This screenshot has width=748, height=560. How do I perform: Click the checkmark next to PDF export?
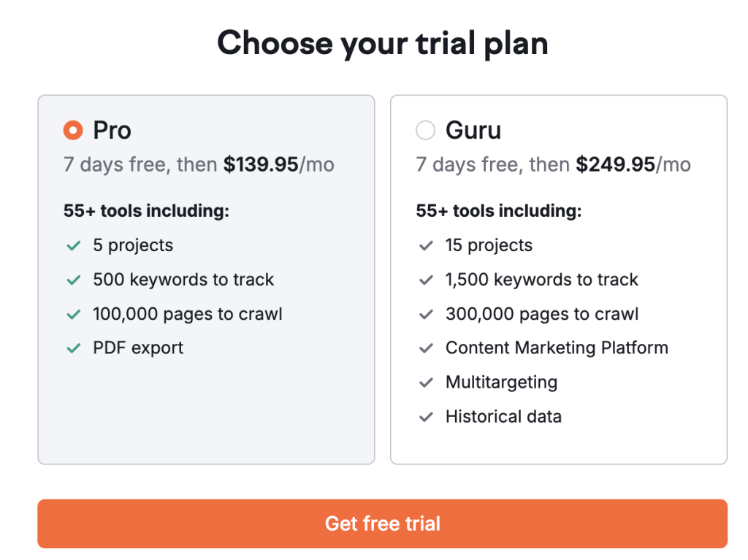72,348
